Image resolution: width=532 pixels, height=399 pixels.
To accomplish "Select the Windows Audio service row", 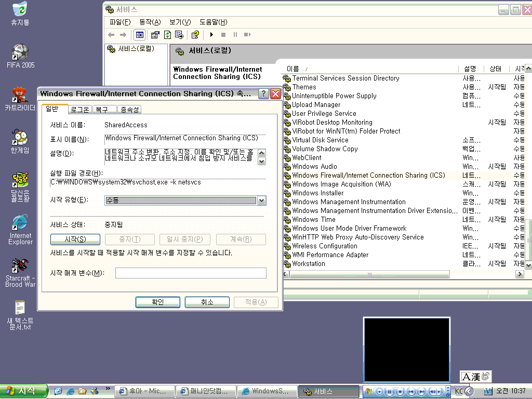I will 403,167.
